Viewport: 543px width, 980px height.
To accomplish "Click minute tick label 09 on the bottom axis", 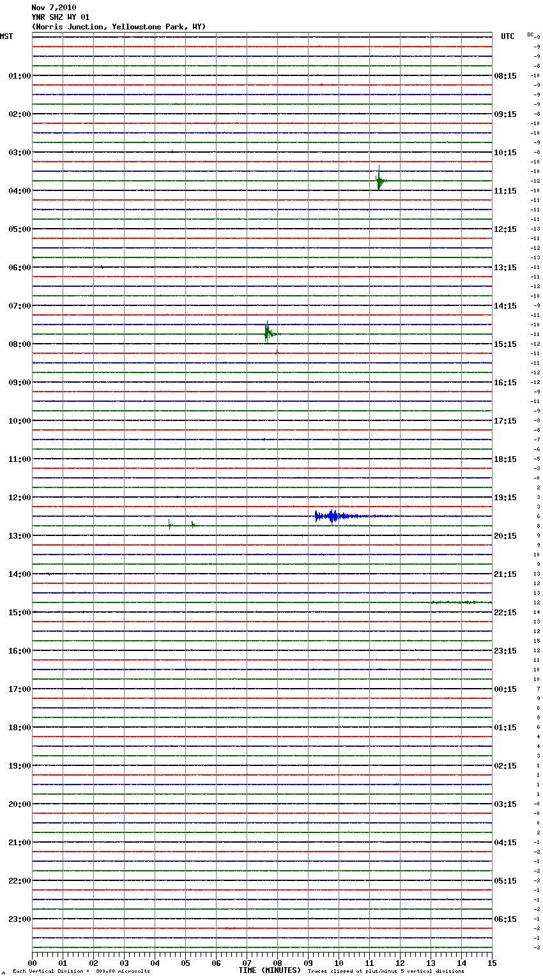I will pyautogui.click(x=308, y=963).
